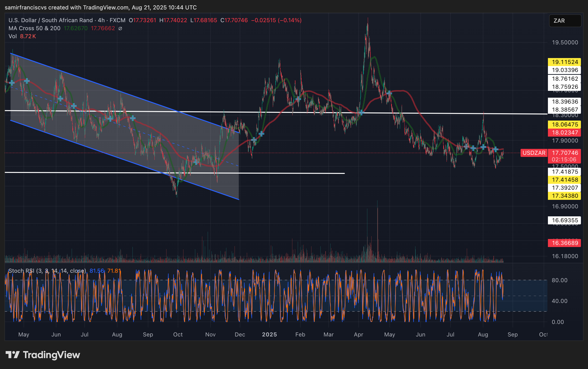
Task: Click the 17.34380 yellow price label
Action: pos(565,196)
